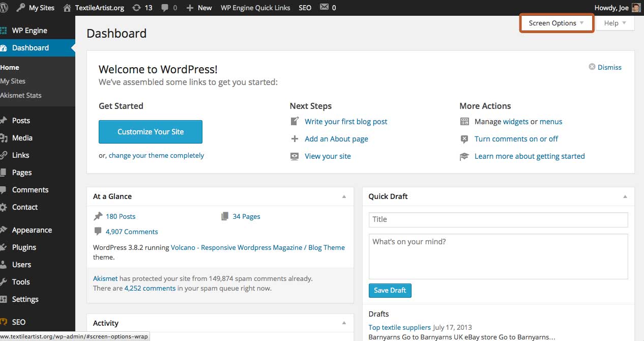Click the plus icon beside New
This screenshot has height=341, width=644.
coord(190,8)
